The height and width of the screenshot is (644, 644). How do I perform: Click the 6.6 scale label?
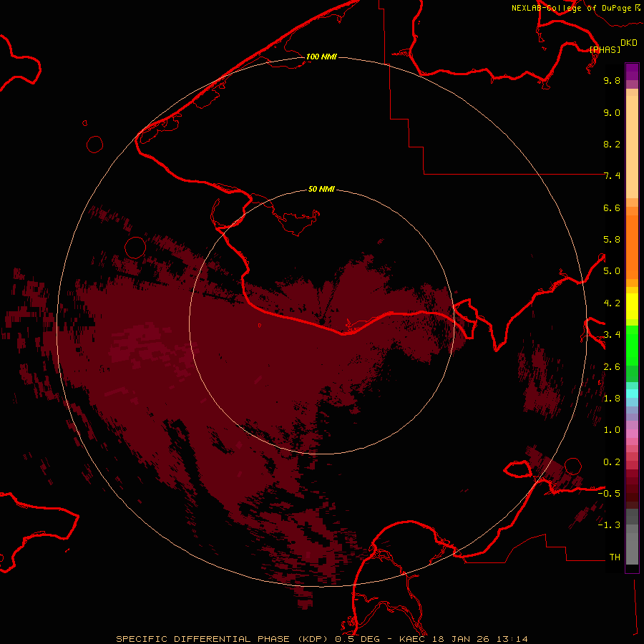[612, 208]
